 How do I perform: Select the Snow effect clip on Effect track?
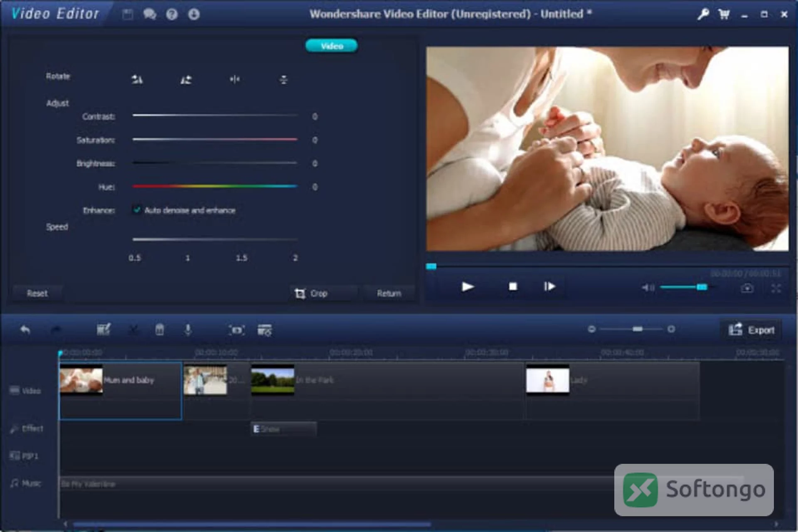click(x=283, y=429)
